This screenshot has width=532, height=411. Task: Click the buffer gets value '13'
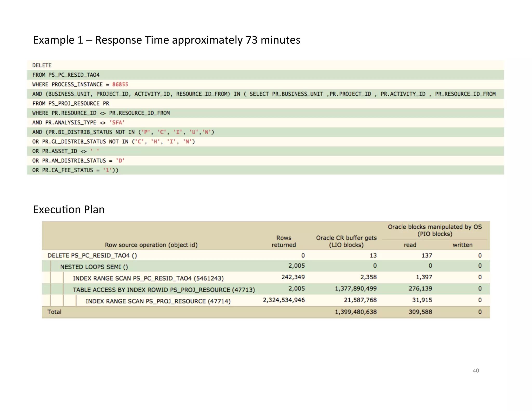click(373, 255)
